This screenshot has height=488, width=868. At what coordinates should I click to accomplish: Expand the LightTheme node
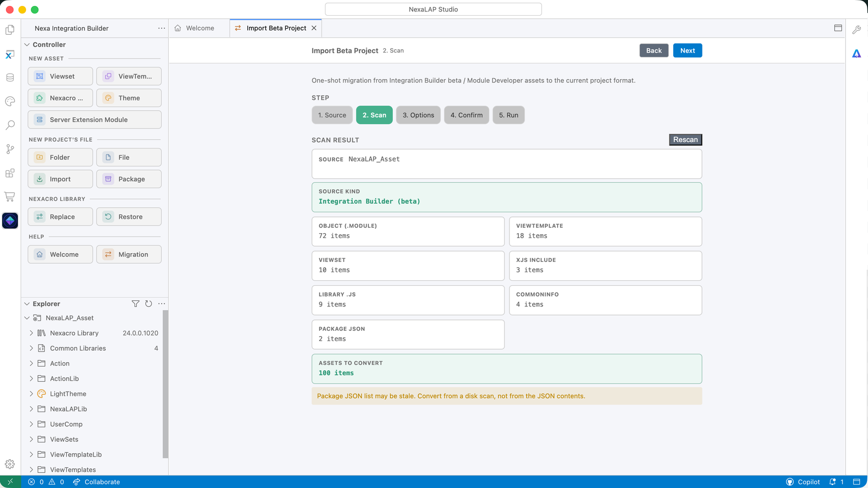coord(31,394)
